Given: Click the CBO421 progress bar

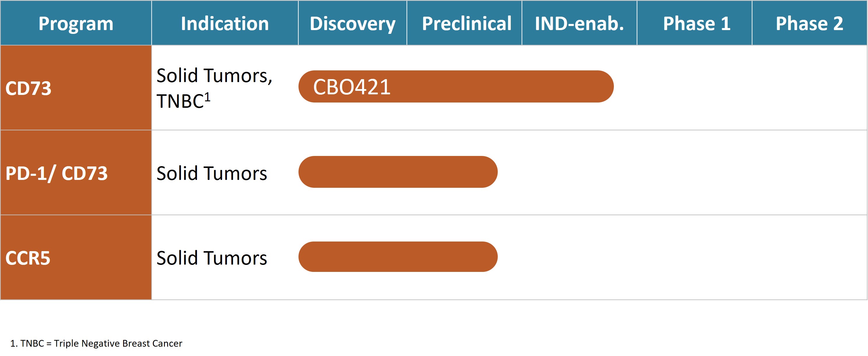Looking at the screenshot, I should pos(455,87).
